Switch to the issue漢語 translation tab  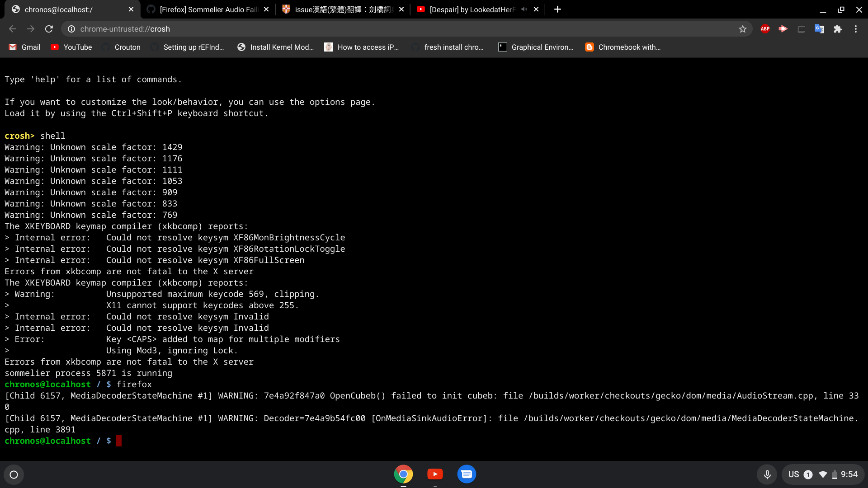[x=339, y=9]
